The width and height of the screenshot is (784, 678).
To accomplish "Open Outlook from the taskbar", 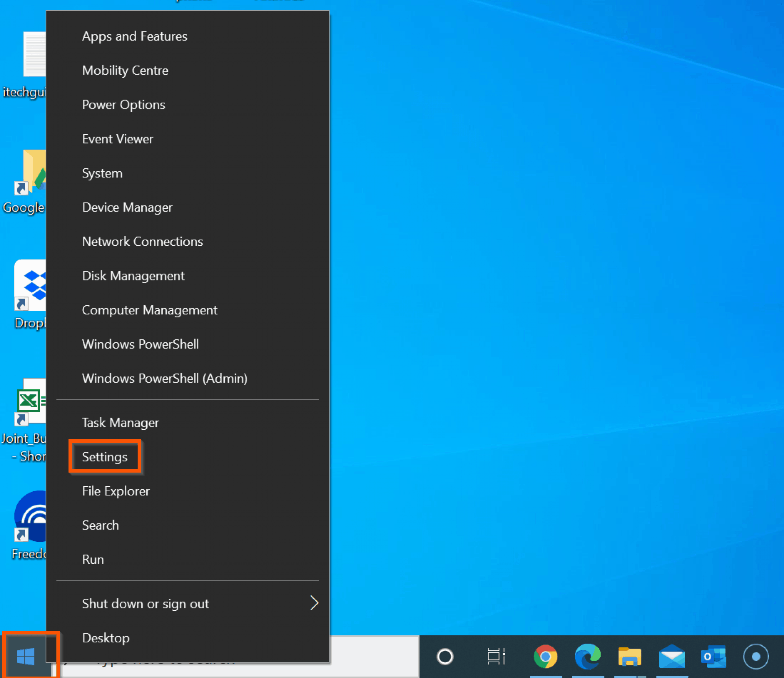I will pyautogui.click(x=714, y=657).
